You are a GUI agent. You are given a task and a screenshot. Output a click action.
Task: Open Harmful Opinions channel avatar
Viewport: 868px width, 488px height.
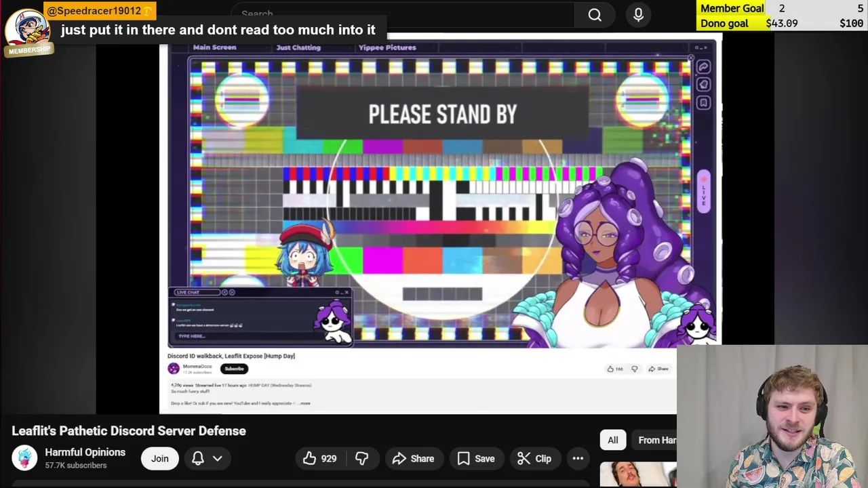click(24, 458)
